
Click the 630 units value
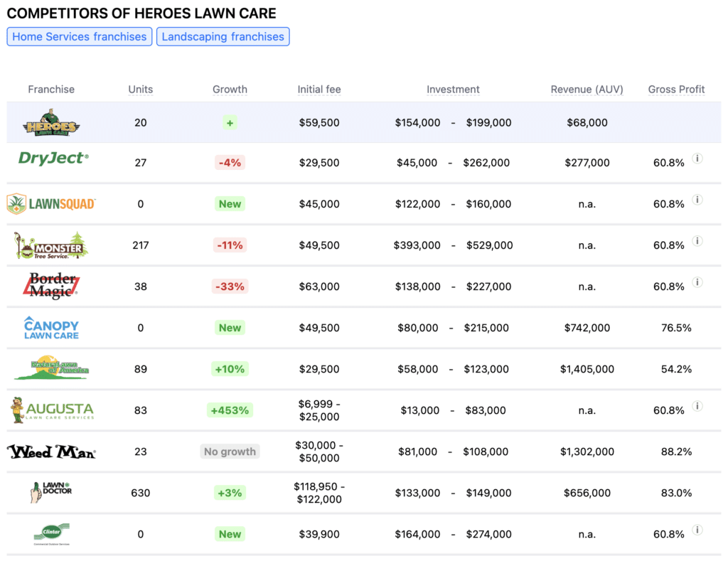pos(141,493)
